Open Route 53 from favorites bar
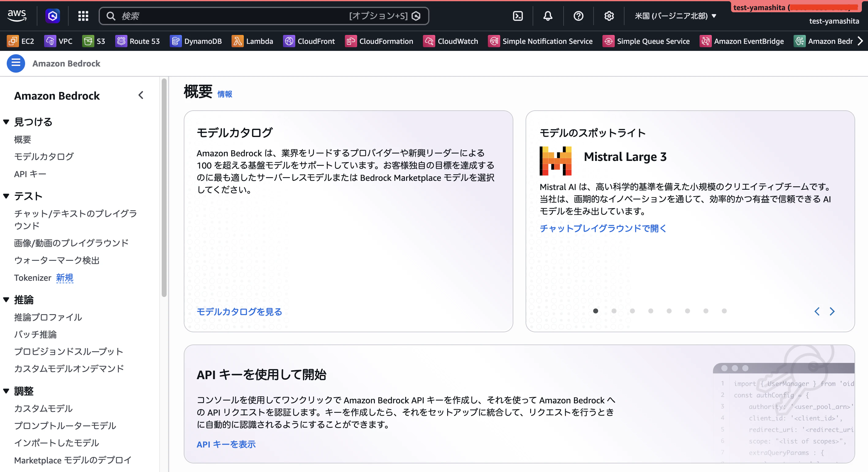 [138, 41]
